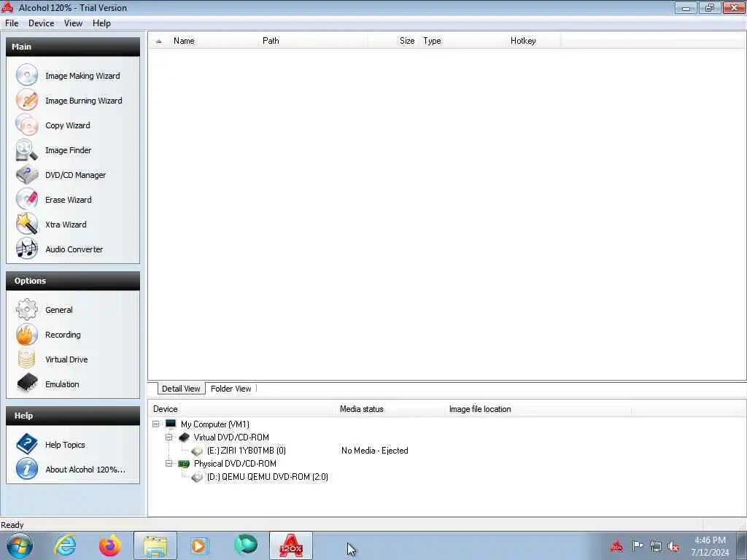
Task: Select the Physical DVD/CD-ROM card icon
Action: [x=184, y=463]
